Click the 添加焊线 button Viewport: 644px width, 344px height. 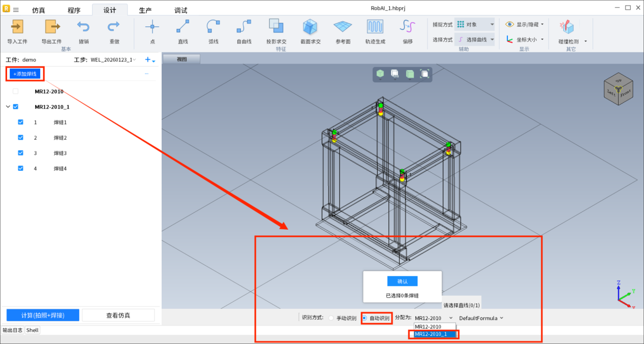(x=25, y=74)
